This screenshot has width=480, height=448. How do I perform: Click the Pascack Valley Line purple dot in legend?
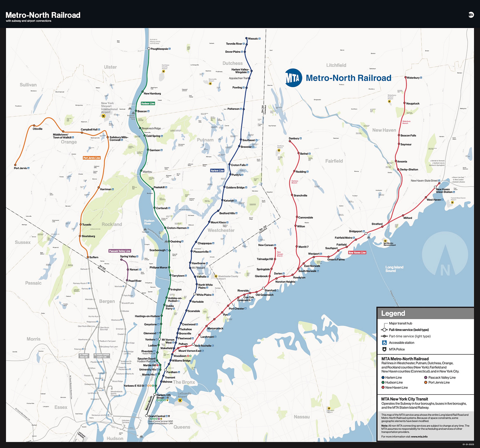pyautogui.click(x=426, y=377)
